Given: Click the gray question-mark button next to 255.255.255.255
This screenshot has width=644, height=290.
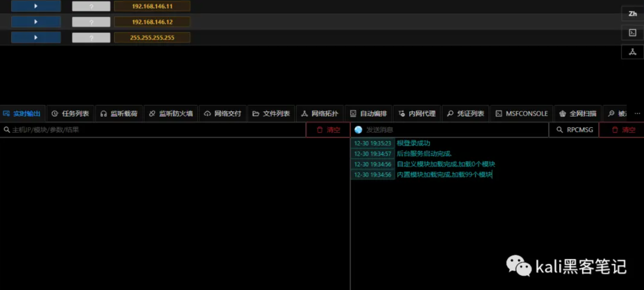Looking at the screenshot, I should [91, 37].
